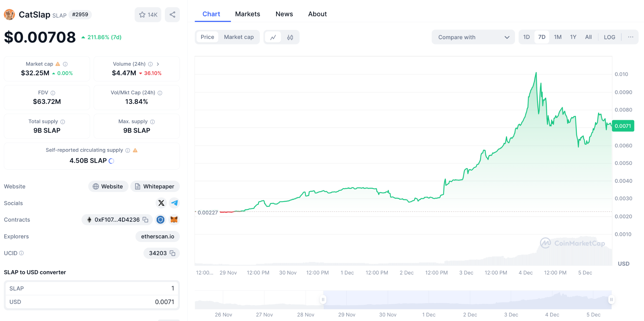644x321 pixels.
Task: Switch to the About tab
Action: click(x=317, y=14)
